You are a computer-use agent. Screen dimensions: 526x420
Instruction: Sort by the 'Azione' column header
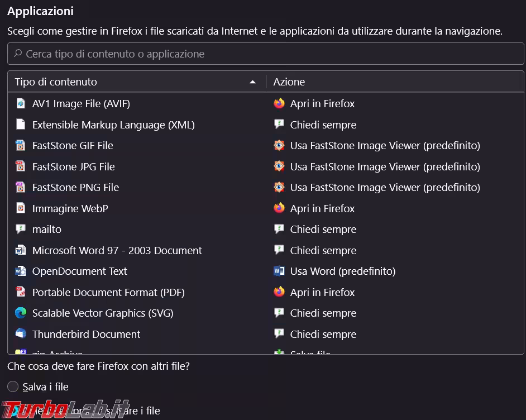(x=289, y=82)
